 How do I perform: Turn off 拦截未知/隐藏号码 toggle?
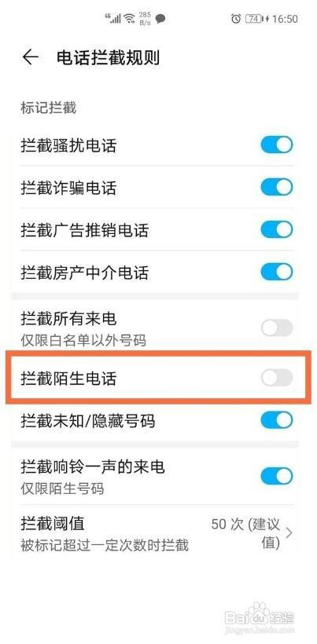pos(277,420)
